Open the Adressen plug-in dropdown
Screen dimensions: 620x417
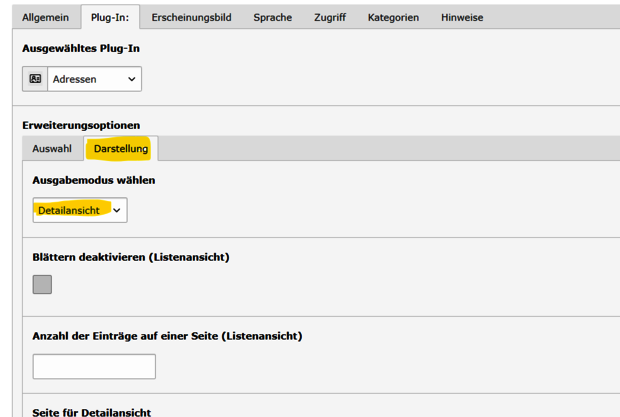point(94,79)
